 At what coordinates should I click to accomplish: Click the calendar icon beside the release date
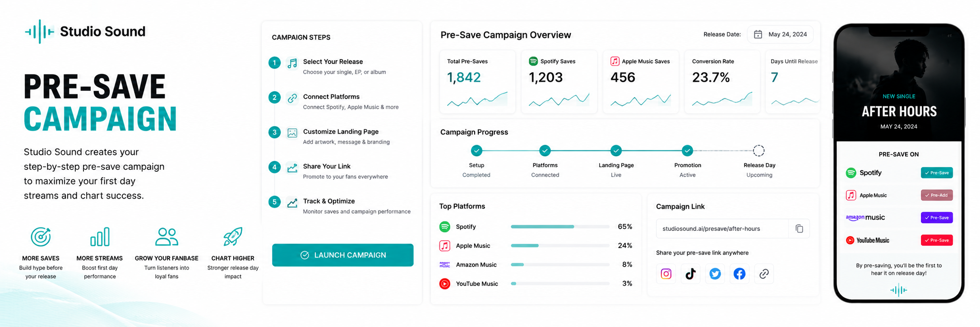(758, 34)
